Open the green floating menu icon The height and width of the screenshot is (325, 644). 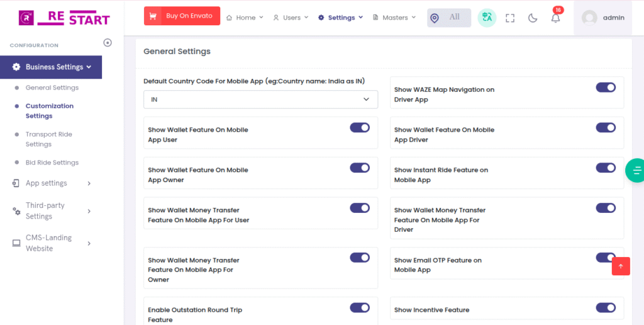pyautogui.click(x=636, y=170)
